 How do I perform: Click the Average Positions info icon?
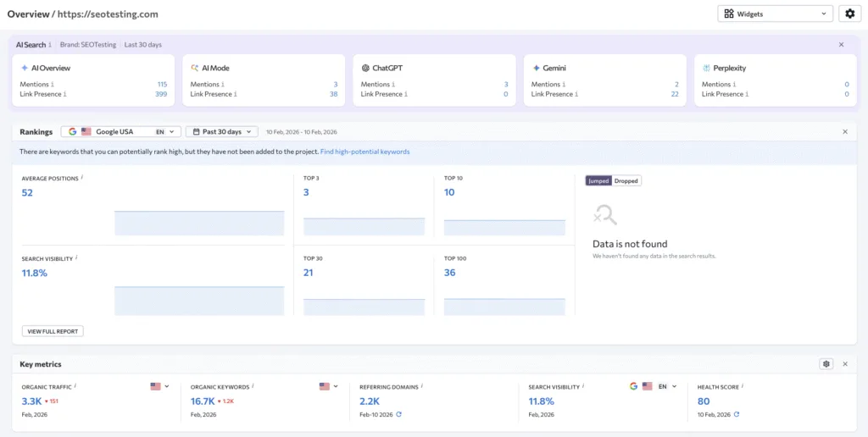coord(82,178)
